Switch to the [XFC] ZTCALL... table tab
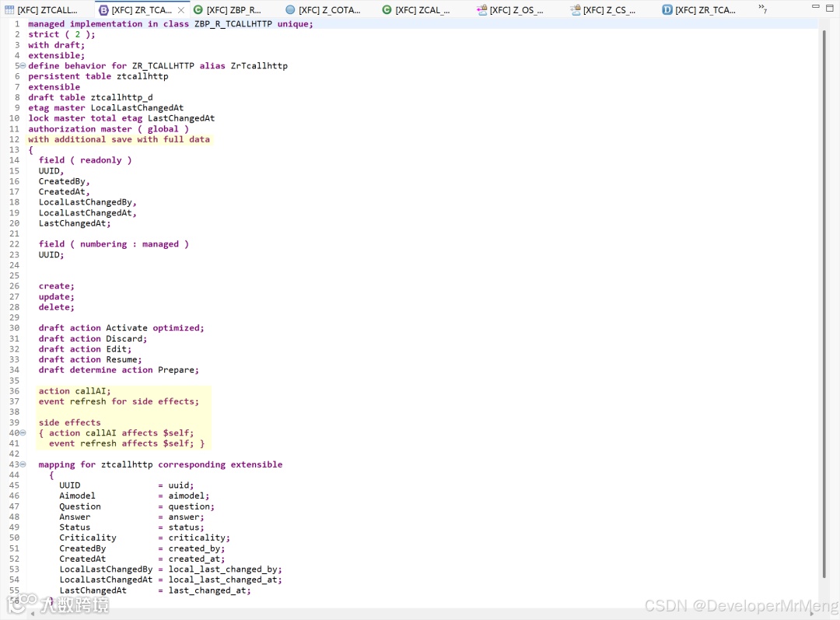The width and height of the screenshot is (840, 620). (42, 9)
